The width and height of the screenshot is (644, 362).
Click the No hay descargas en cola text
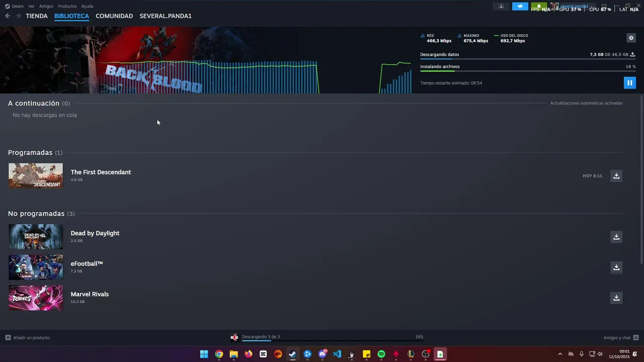point(45,115)
